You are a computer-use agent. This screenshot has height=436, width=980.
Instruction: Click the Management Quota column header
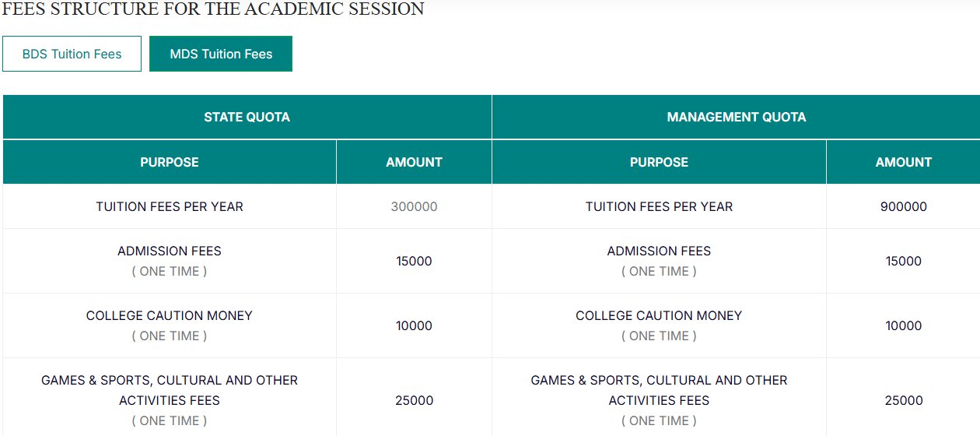pyautogui.click(x=736, y=118)
